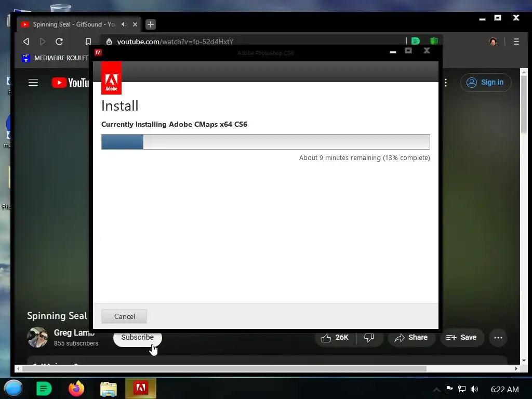Mute the tab audio speaker icon
Viewport: 532px width, 399px height.
coord(124,24)
